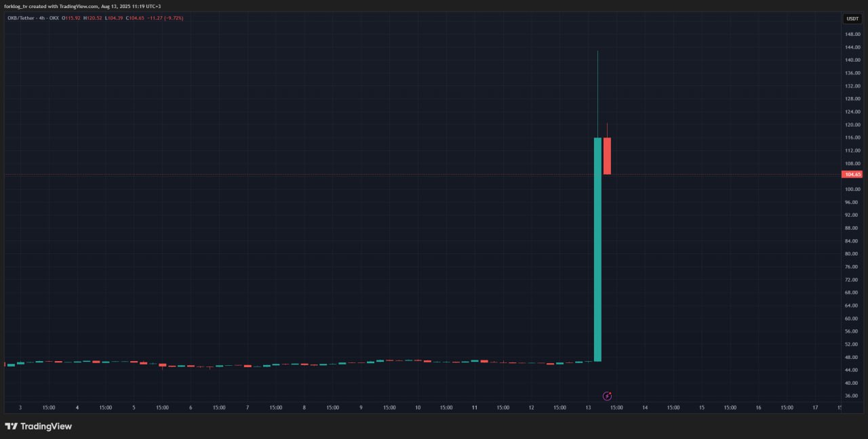
Task: Click the 108.00 price scale label
Action: click(x=852, y=163)
